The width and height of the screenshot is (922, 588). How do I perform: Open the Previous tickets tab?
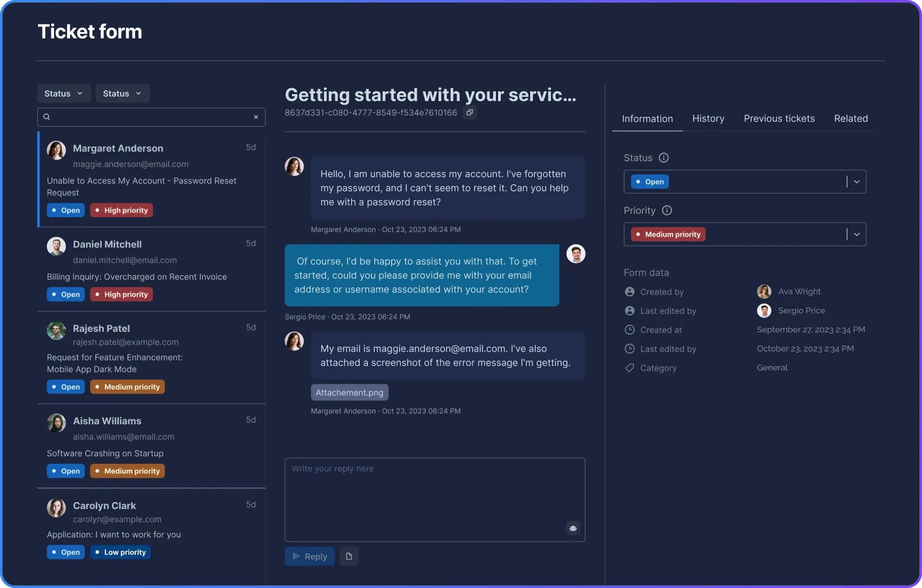pos(779,118)
